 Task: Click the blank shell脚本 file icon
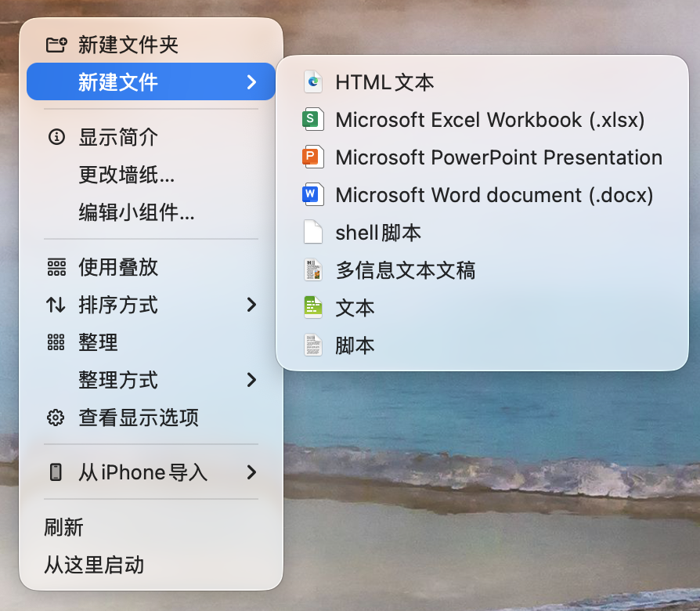pos(313,233)
